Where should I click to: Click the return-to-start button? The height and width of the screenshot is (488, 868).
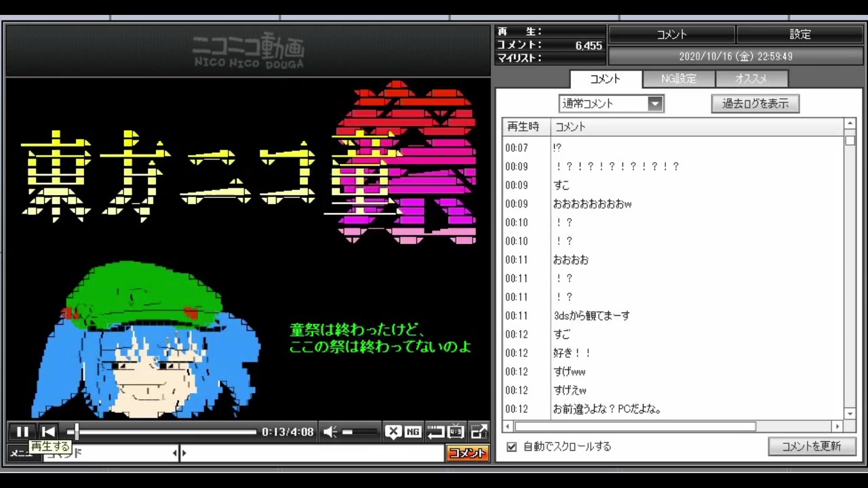(48, 432)
